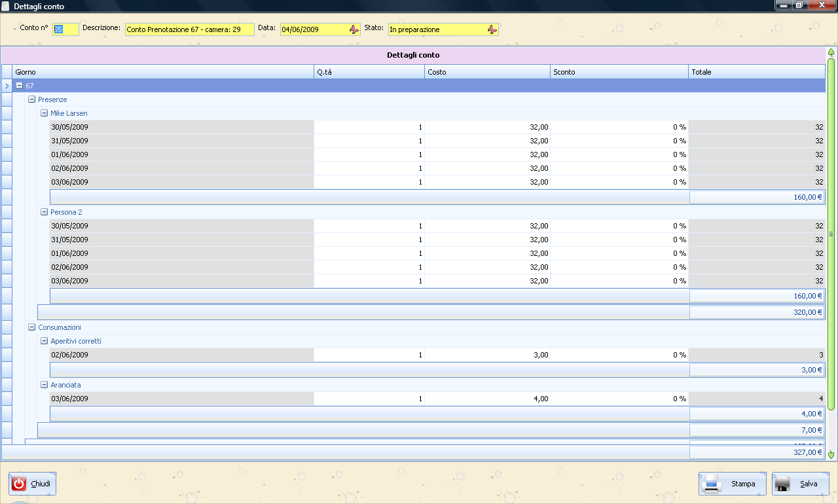The image size is (838, 504).
Task: Collapse the Persona 2 group
Action: 44,212
